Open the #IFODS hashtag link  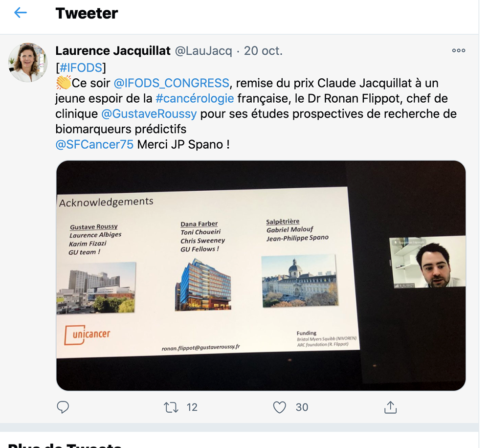click(81, 67)
